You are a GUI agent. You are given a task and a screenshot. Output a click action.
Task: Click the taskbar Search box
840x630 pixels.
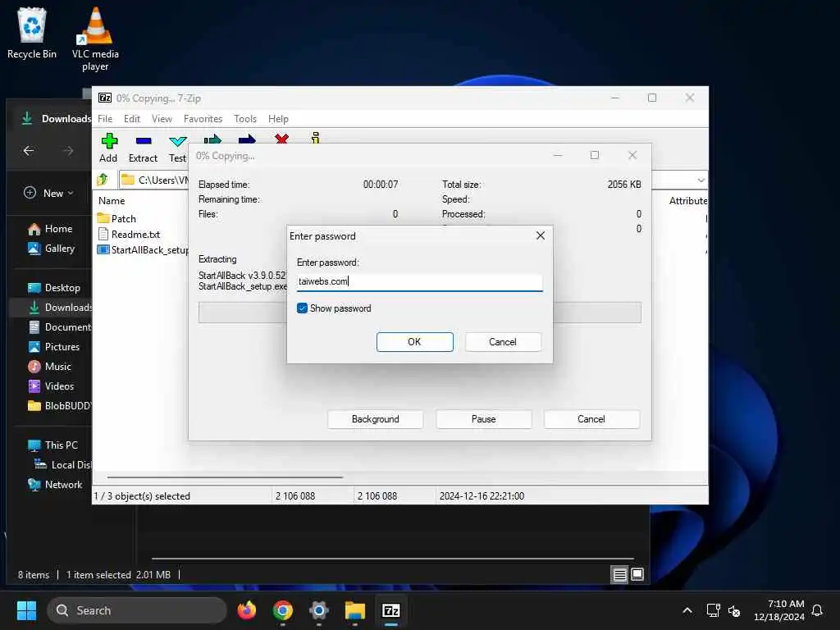click(137, 610)
